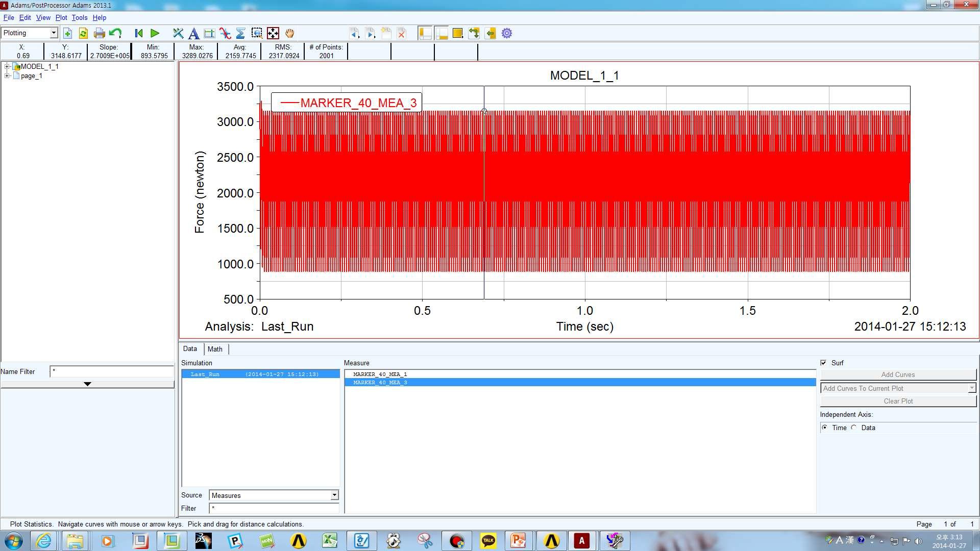Click the Name Filter input field
This screenshot has height=551, width=980.
tap(112, 372)
